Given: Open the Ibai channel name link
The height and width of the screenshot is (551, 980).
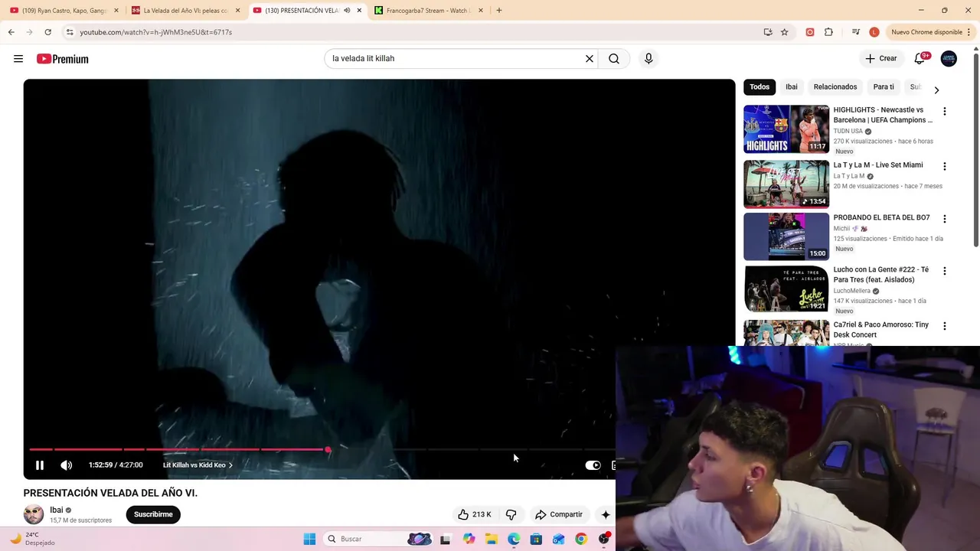Looking at the screenshot, I should click(x=57, y=510).
